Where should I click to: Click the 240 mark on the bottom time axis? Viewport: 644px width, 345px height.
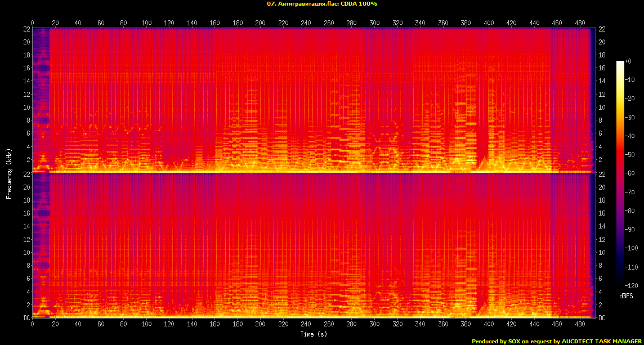[x=306, y=325]
